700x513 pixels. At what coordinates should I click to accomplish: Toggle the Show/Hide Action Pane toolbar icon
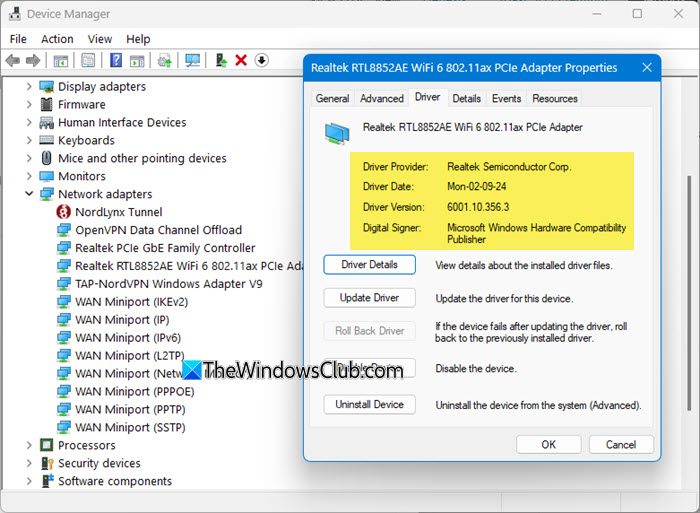tap(137, 60)
